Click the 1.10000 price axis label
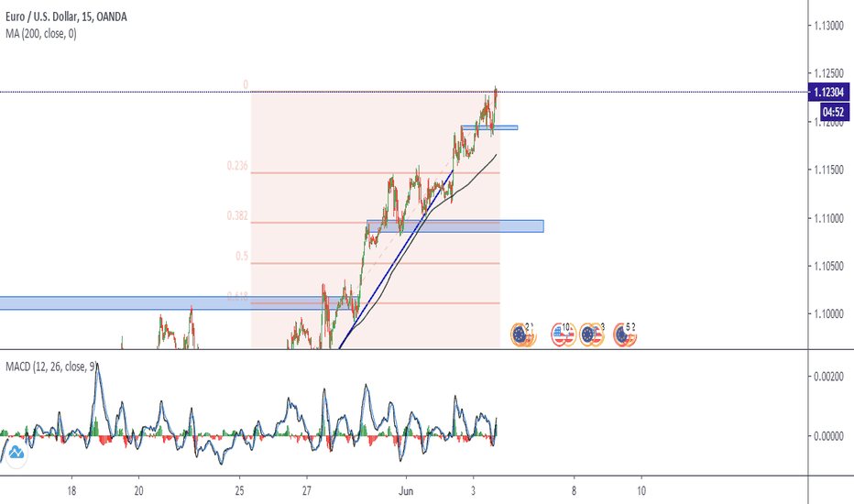This screenshot has height=504, width=854. tap(829, 313)
